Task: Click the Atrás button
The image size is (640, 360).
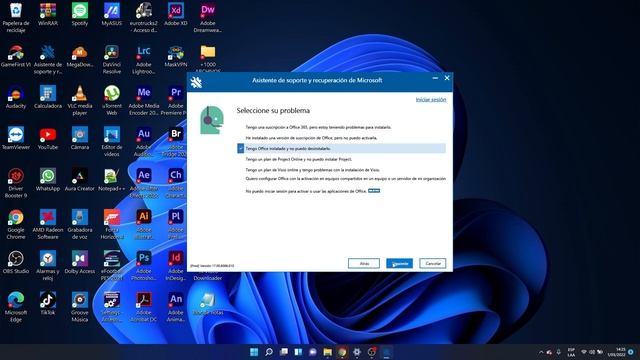Action: click(x=364, y=263)
